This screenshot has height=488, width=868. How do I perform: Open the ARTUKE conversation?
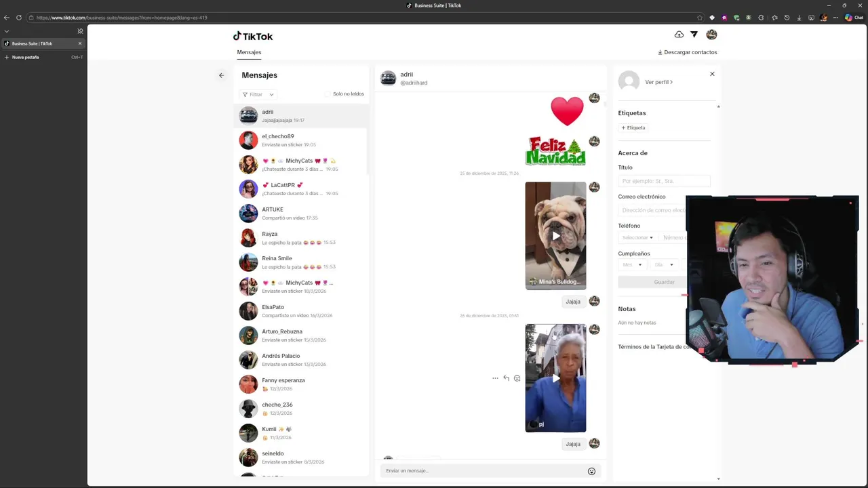pyautogui.click(x=302, y=213)
